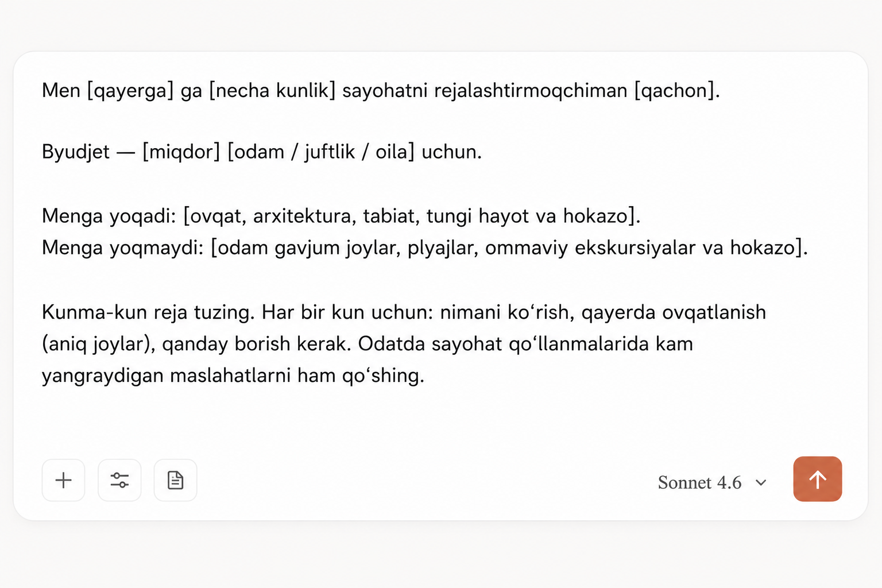Click the plus attachment button

coord(64,480)
